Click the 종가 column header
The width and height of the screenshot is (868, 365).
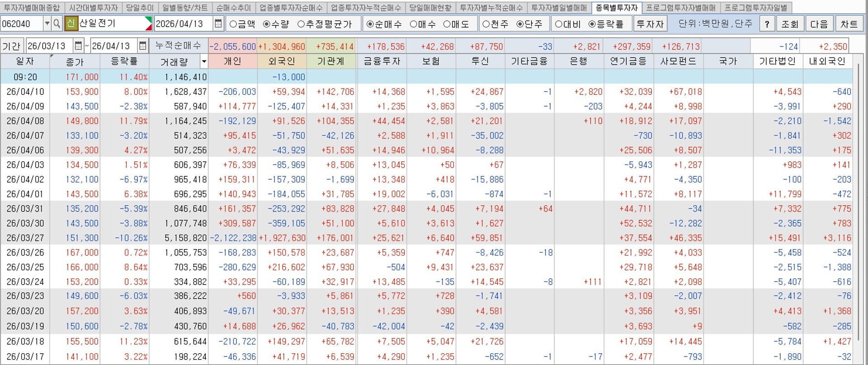[x=75, y=61]
